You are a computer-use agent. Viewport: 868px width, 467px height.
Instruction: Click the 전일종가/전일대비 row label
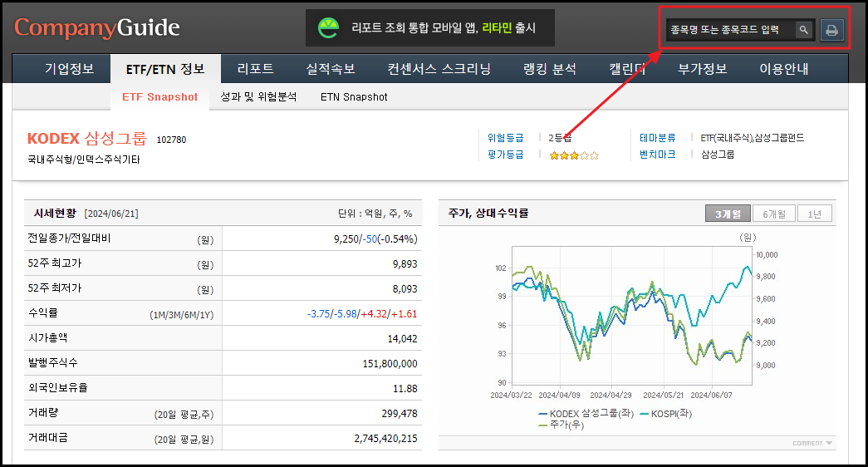(69, 238)
